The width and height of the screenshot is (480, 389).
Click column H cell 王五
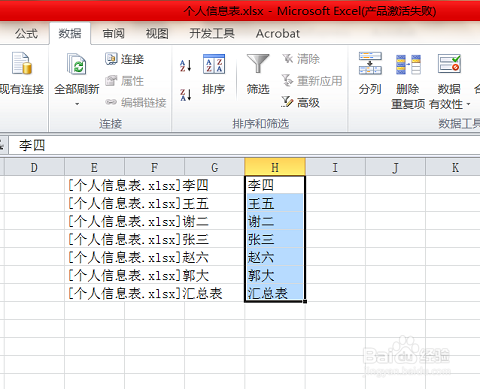pos(275,203)
